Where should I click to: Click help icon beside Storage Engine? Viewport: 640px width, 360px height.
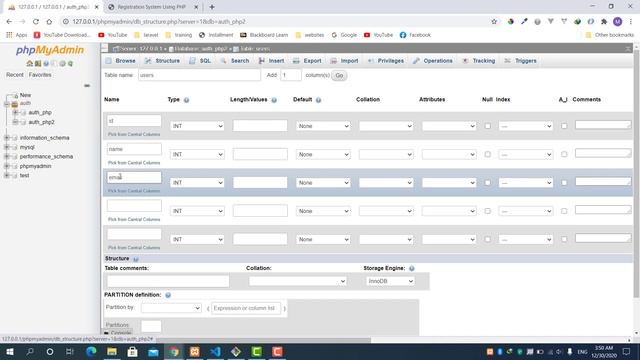pos(411,269)
